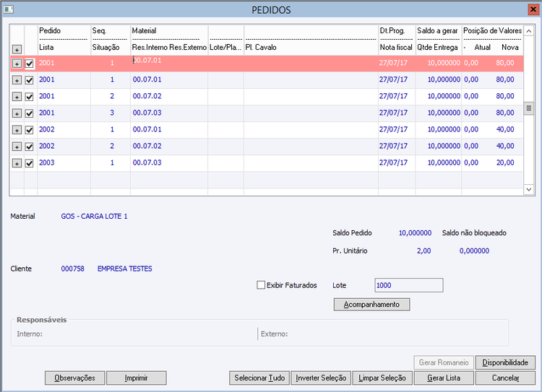Expand the row of pedido 2003 material 00.07.03
The height and width of the screenshot is (392, 542).
click(17, 163)
